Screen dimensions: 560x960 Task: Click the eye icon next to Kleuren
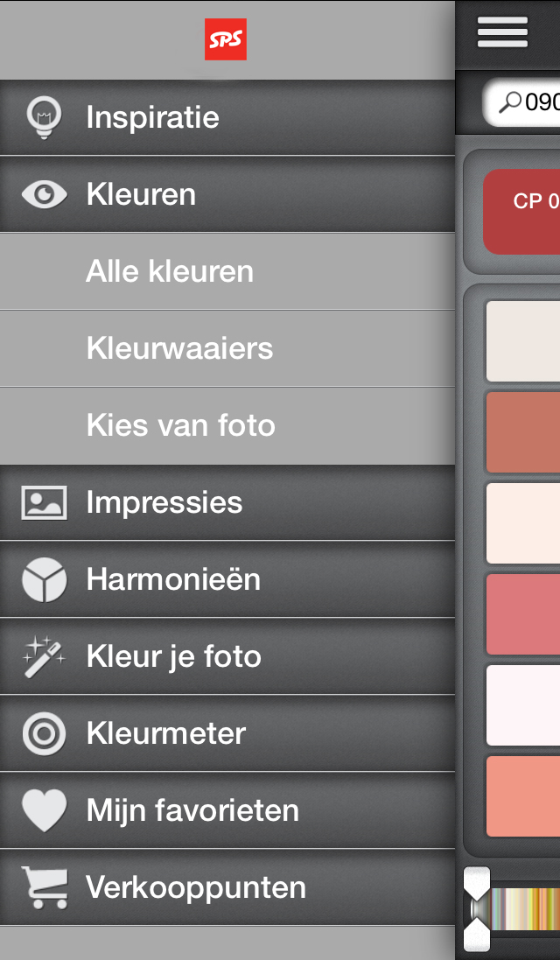[x=42, y=194]
